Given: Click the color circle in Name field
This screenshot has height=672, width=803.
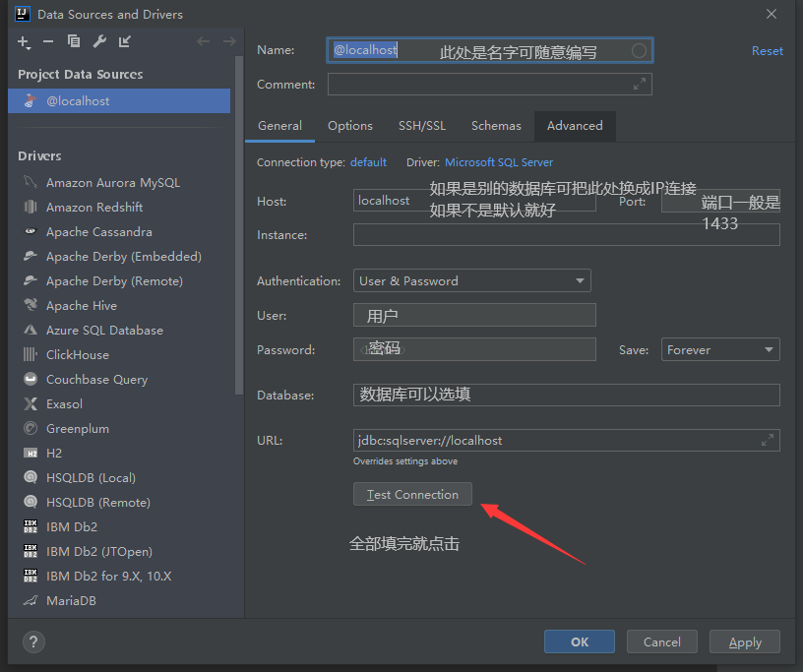Looking at the screenshot, I should (639, 51).
